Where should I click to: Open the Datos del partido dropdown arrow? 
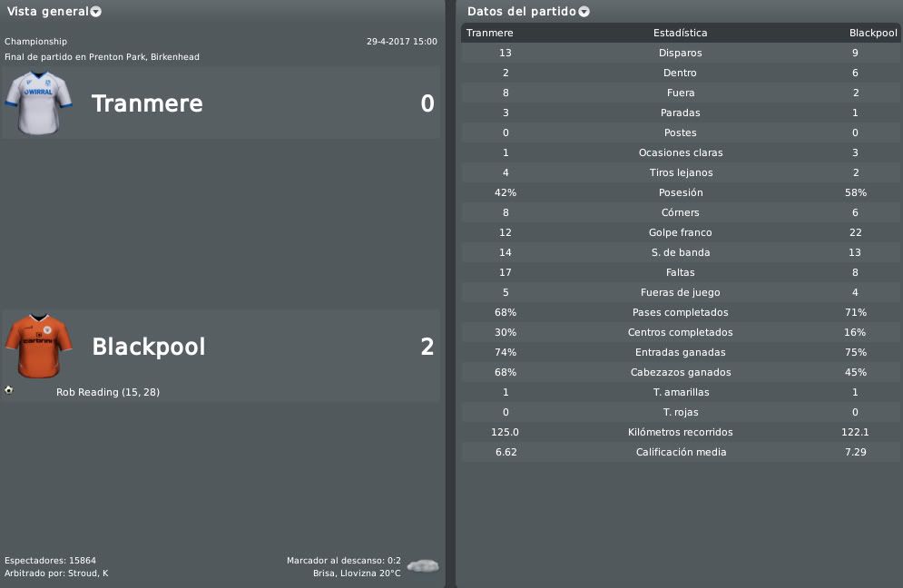[x=584, y=12]
